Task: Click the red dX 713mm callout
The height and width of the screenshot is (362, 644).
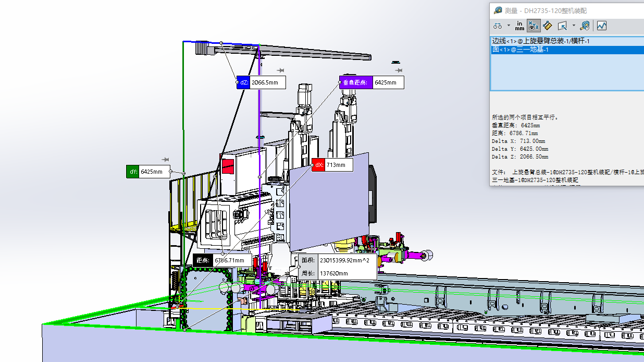Action: click(x=332, y=165)
